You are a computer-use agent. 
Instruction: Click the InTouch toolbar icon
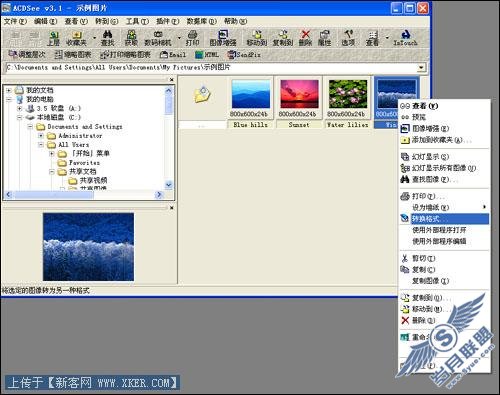[405, 38]
